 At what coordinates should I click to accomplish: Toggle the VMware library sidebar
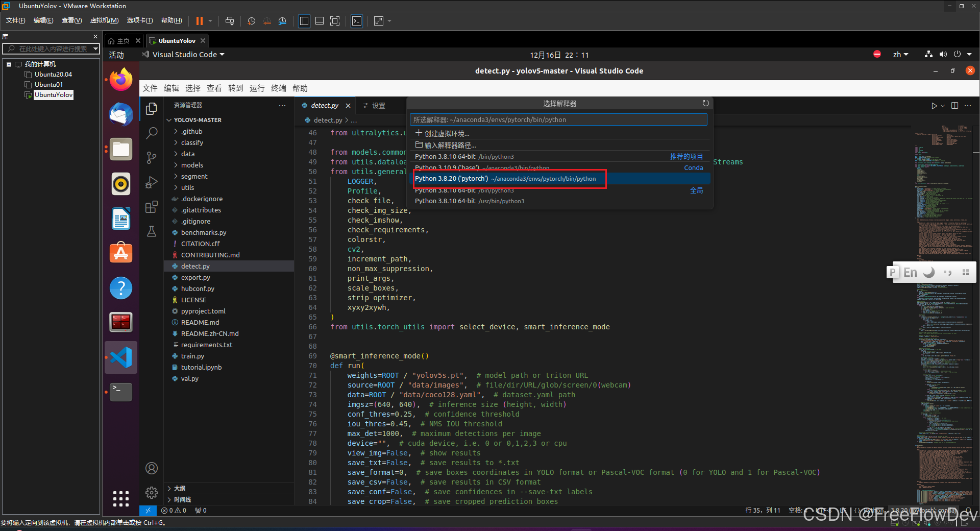[304, 21]
